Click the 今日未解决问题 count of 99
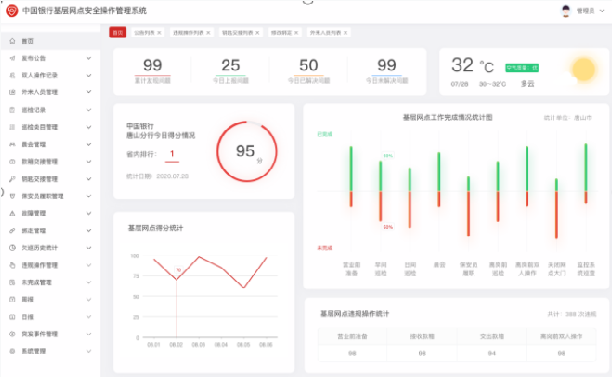 pos(387,65)
